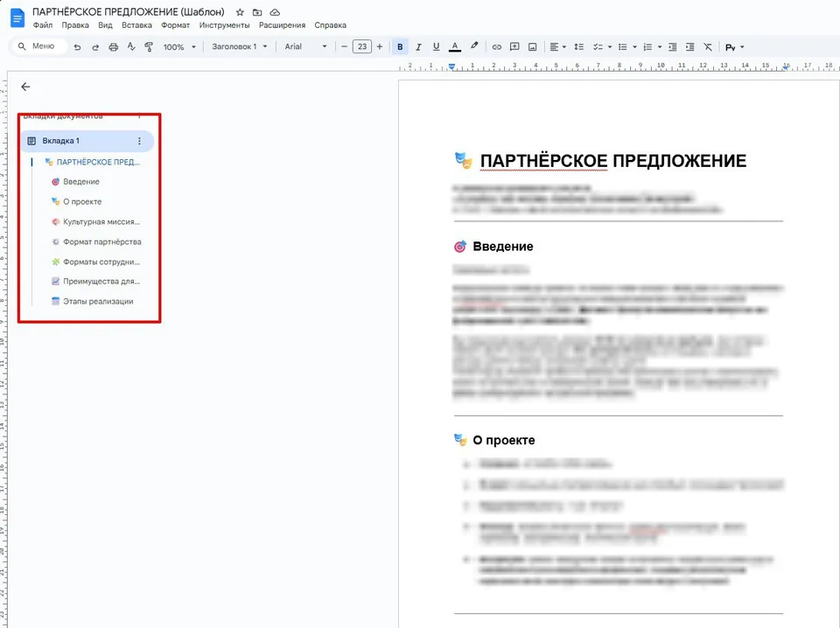Screen dimensions: 840x628
Task: Go back with sidebar arrow
Action: click(25, 87)
